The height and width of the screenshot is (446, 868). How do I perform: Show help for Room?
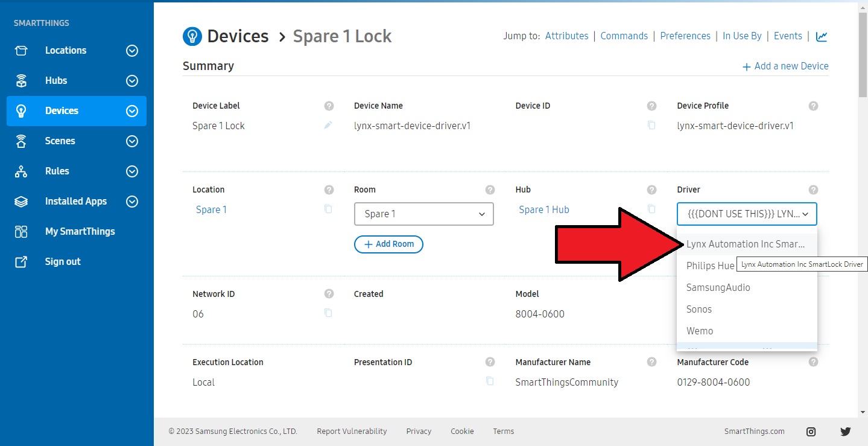coord(490,190)
